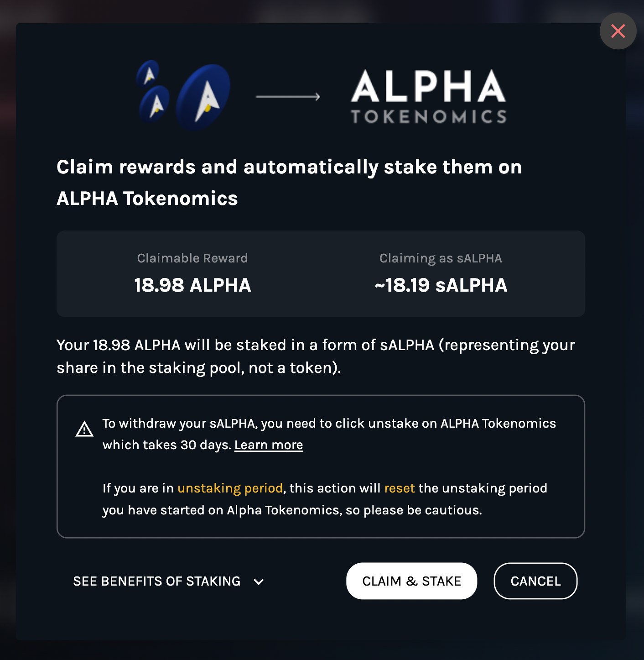Click the arrow between coins and logo
This screenshot has width=644, height=660.
[288, 96]
